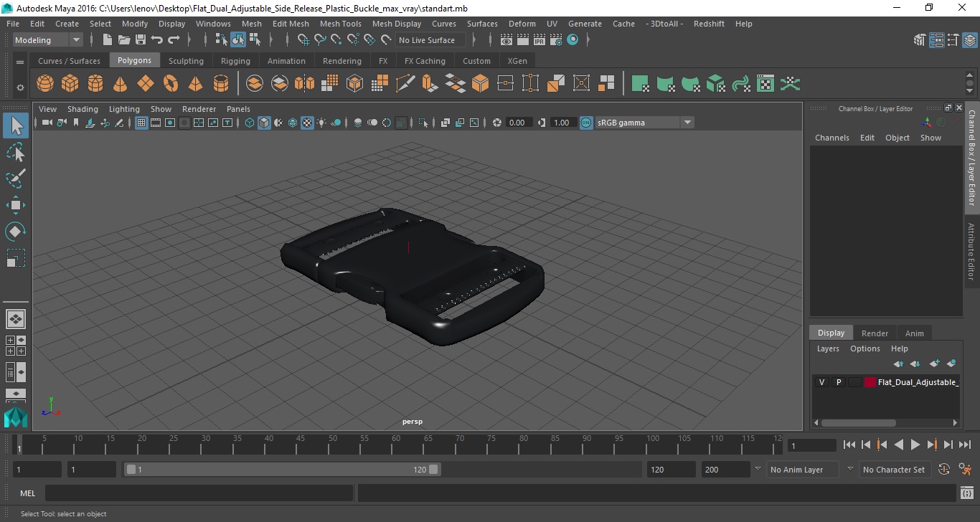This screenshot has width=980, height=522.
Task: Click the multi-cut knife shelf icon
Action: tap(405, 84)
